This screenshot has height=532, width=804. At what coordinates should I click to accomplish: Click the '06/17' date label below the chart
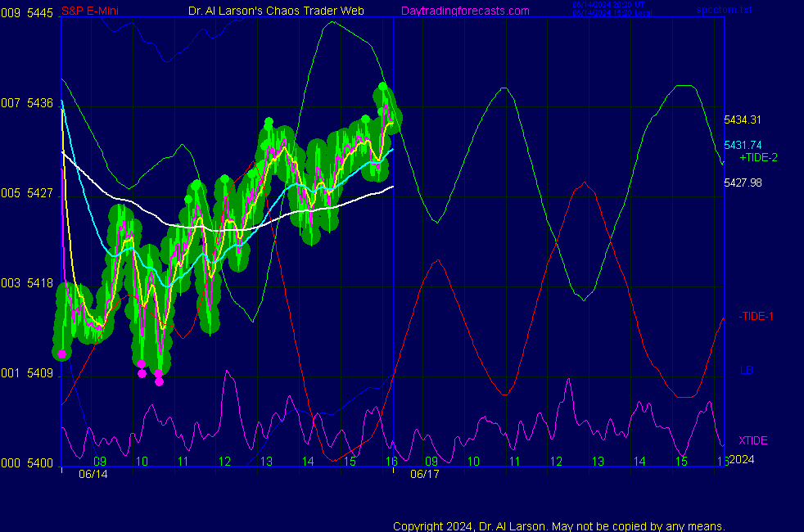pyautogui.click(x=425, y=474)
